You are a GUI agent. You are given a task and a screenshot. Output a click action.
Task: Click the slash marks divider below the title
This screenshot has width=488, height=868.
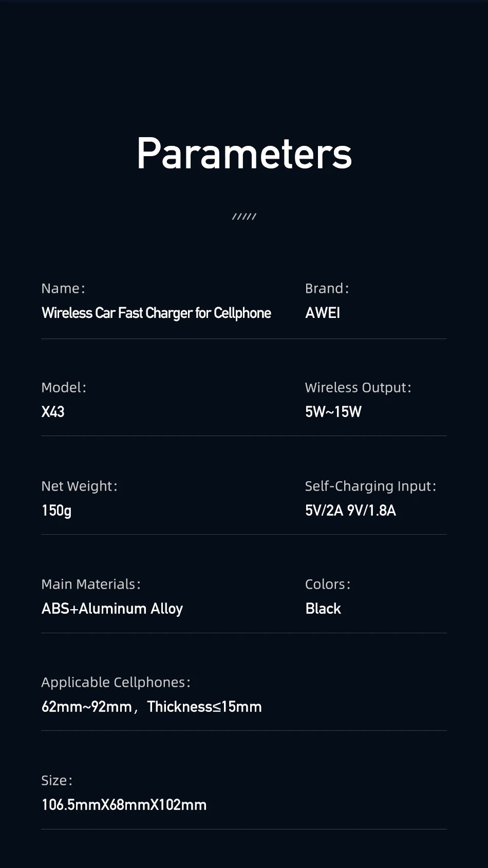point(244,217)
